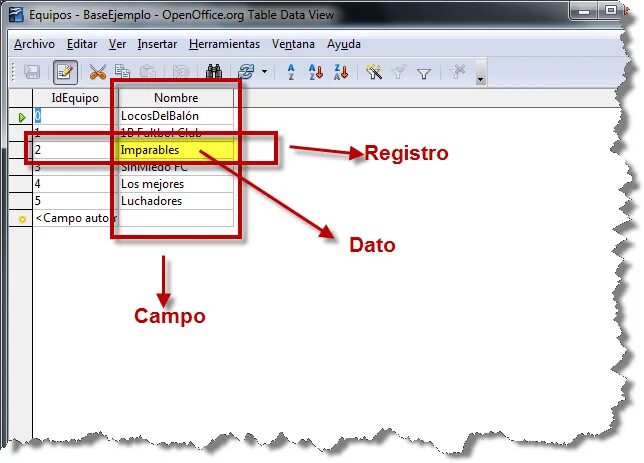Image resolution: width=644 pixels, height=463 pixels.
Task: Toggle the Apply Filter icon
Action: pos(399,72)
